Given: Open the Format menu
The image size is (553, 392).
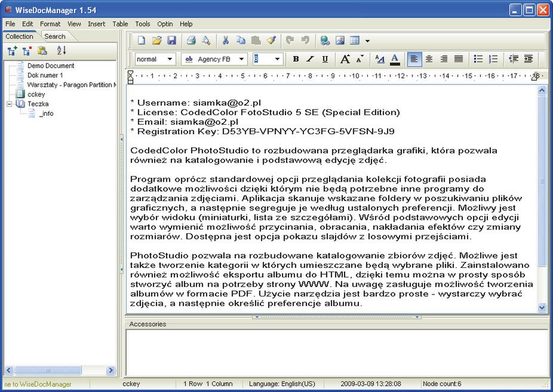Looking at the screenshot, I should (x=50, y=24).
